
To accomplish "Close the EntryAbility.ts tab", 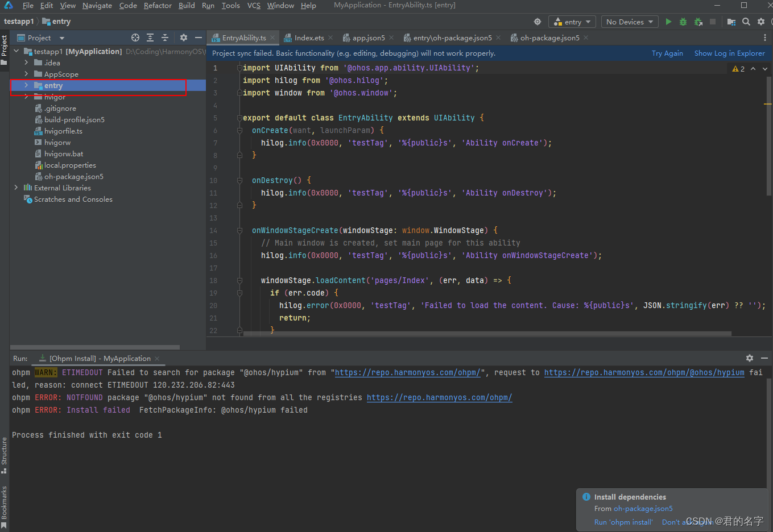I will click(272, 38).
